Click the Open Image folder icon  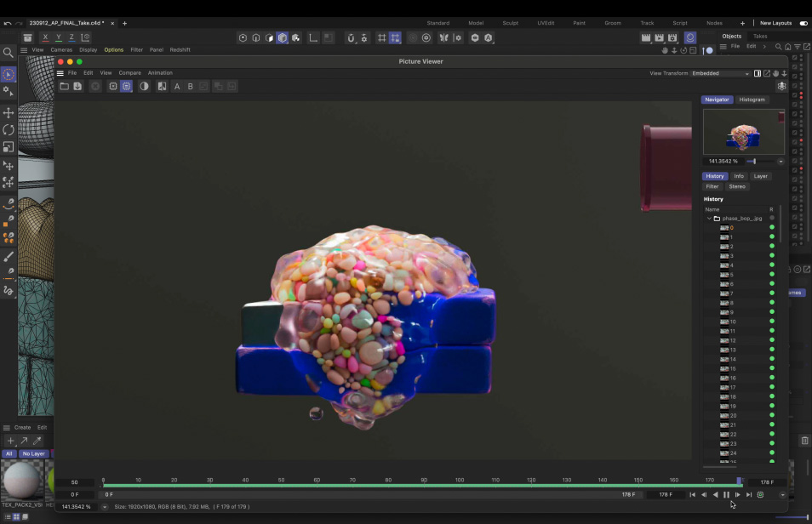click(x=64, y=86)
